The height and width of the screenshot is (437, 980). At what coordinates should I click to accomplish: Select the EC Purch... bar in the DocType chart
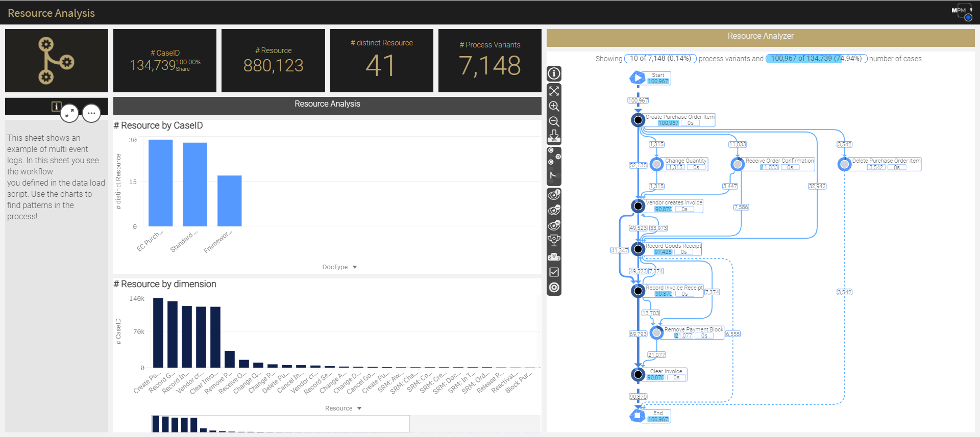click(160, 183)
